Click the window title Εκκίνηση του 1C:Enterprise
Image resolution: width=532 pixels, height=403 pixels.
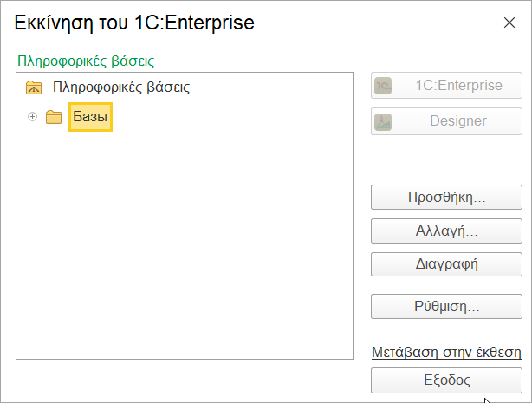(134, 23)
